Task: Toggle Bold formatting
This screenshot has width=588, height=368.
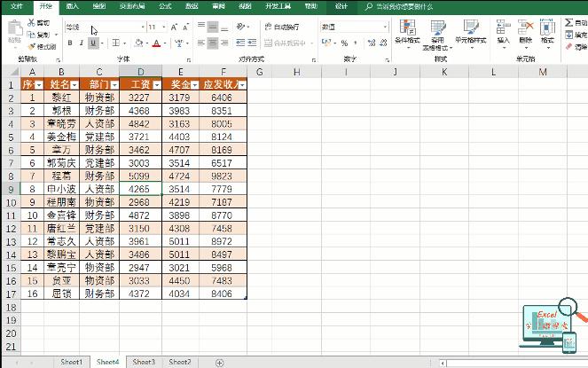Action: 70,43
